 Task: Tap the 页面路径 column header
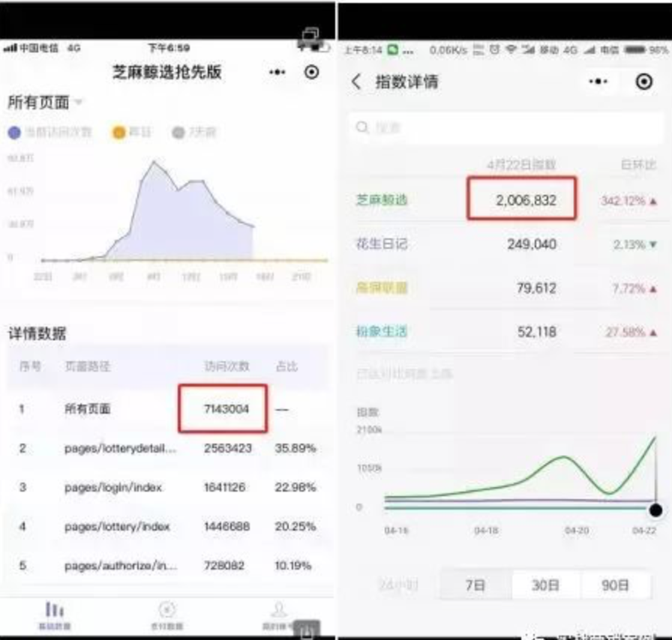tap(88, 366)
